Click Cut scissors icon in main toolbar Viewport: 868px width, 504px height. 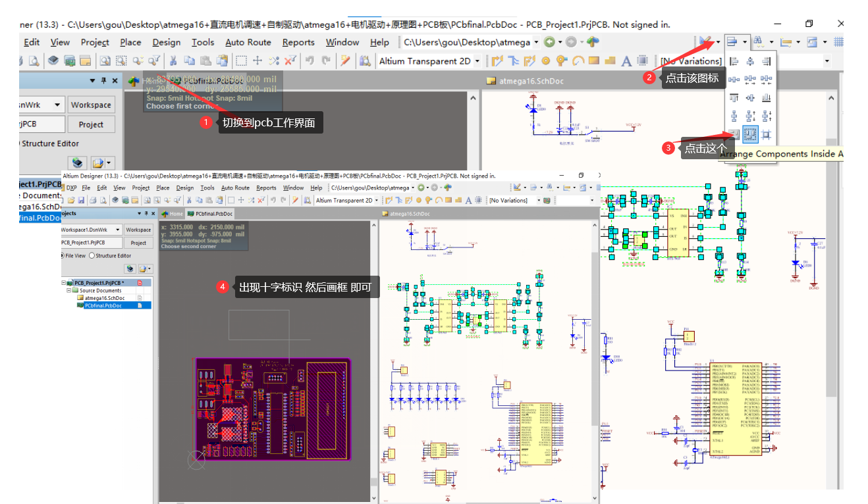click(x=172, y=61)
